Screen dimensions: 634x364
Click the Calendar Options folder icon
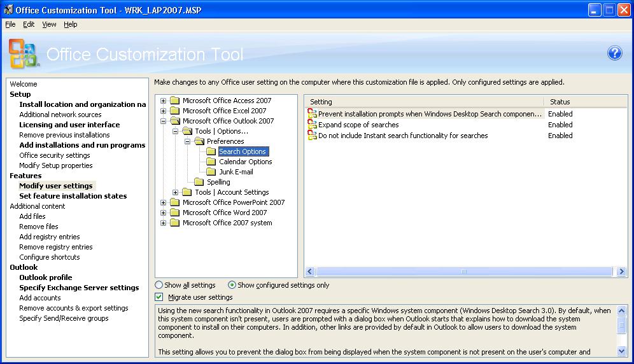[x=211, y=162]
